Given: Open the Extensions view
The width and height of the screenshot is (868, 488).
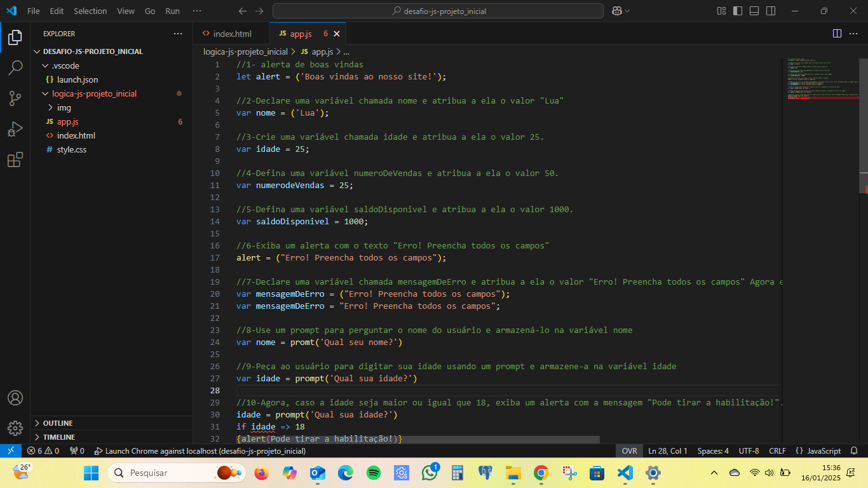Looking at the screenshot, I should (15, 159).
